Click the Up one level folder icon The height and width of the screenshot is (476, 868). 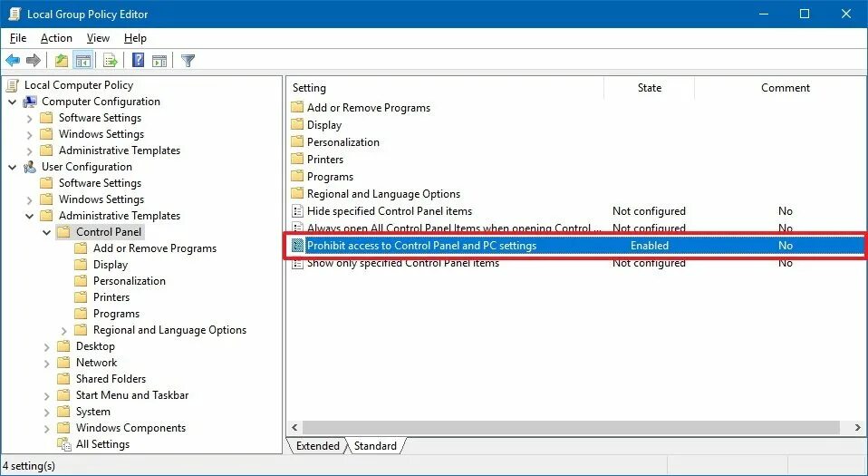pos(62,61)
